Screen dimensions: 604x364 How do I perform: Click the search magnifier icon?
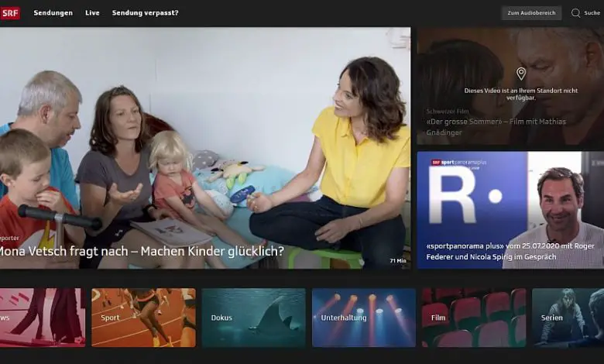(575, 13)
